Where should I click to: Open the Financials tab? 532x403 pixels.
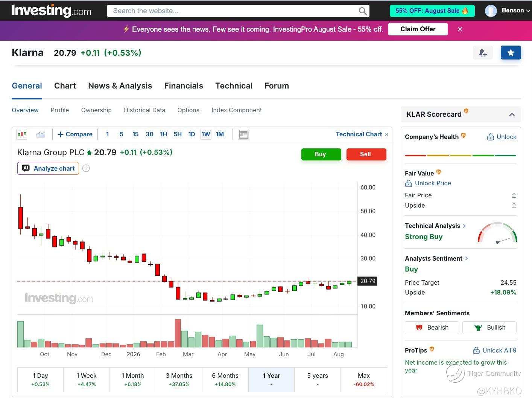[x=184, y=86]
